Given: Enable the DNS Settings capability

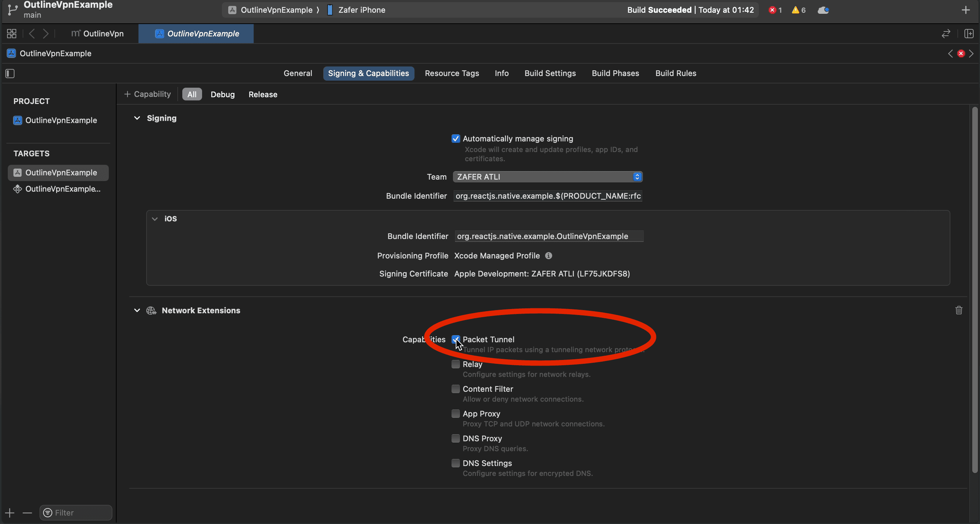Looking at the screenshot, I should coord(455,463).
